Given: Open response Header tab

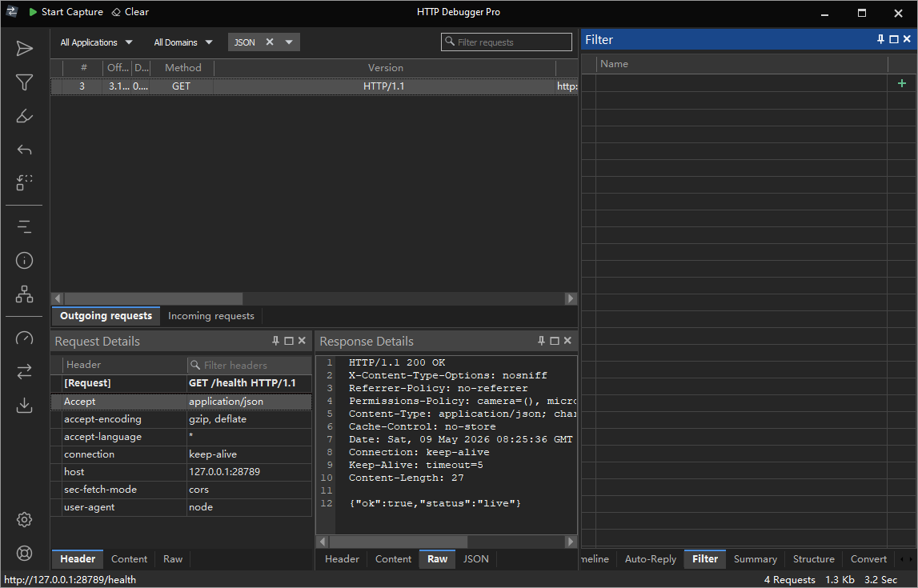Looking at the screenshot, I should pos(342,558).
